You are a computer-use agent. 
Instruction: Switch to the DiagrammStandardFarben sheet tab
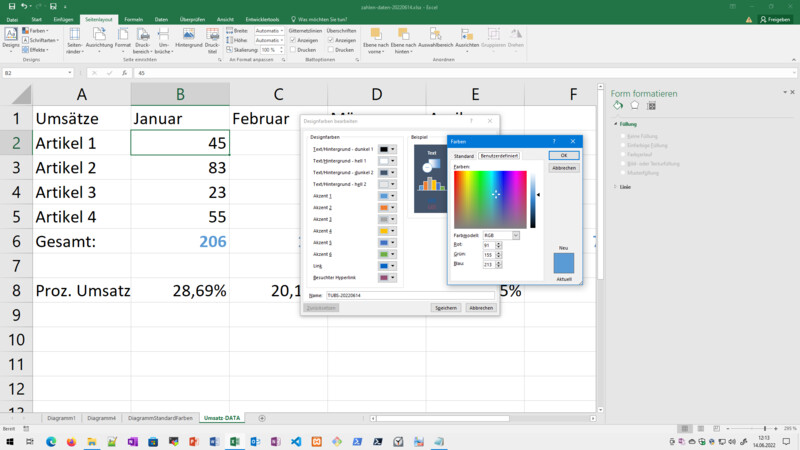[160, 418]
